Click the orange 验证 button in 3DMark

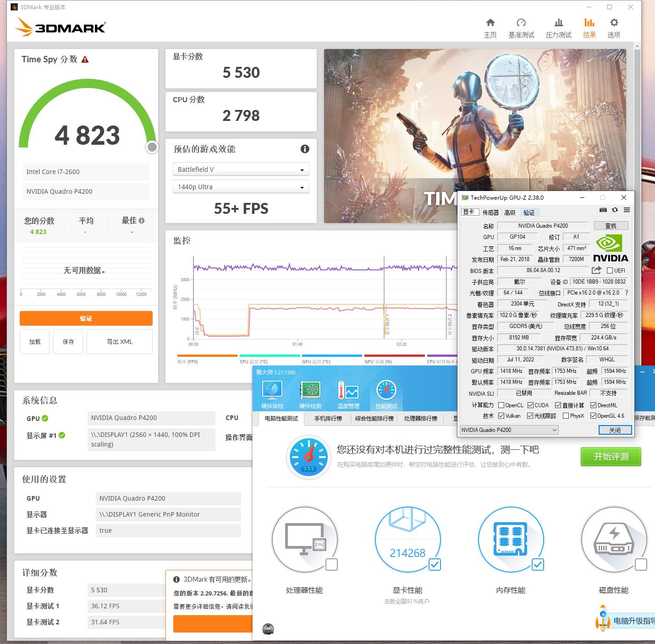pyautogui.click(x=86, y=318)
